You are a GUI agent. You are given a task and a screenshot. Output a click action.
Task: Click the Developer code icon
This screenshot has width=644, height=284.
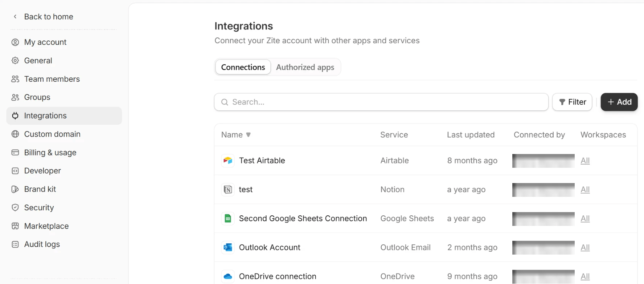pyautogui.click(x=15, y=171)
